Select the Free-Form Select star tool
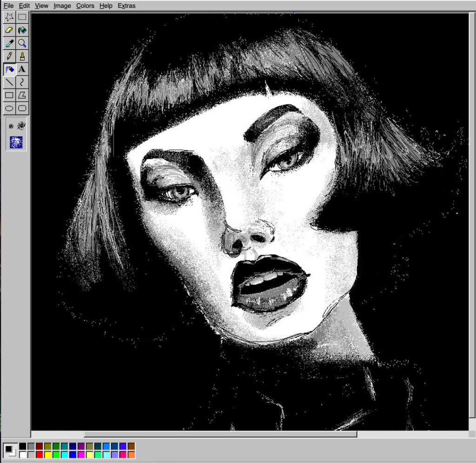The image size is (476, 463). tap(9, 17)
